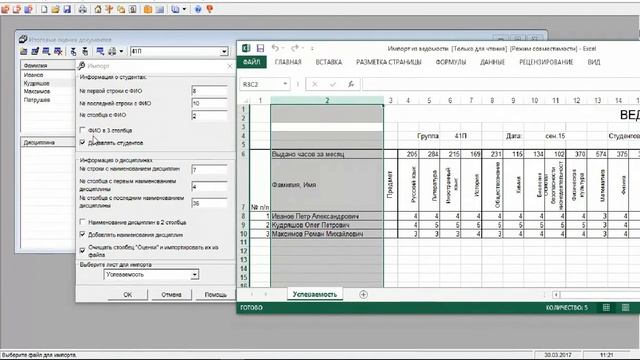This screenshot has height=360, width=640.
Task: Open the РЕЦЕНЗИРОВАНИЕ ribbon tab
Action: click(x=546, y=62)
